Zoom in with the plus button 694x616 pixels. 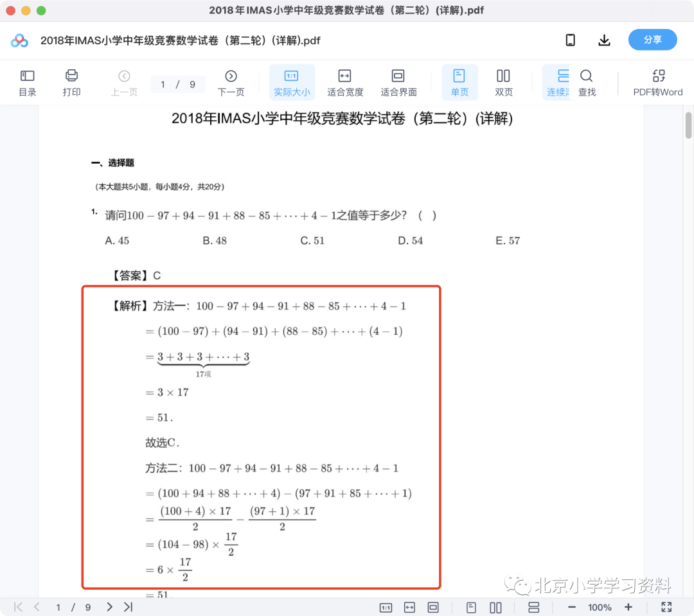point(628,607)
